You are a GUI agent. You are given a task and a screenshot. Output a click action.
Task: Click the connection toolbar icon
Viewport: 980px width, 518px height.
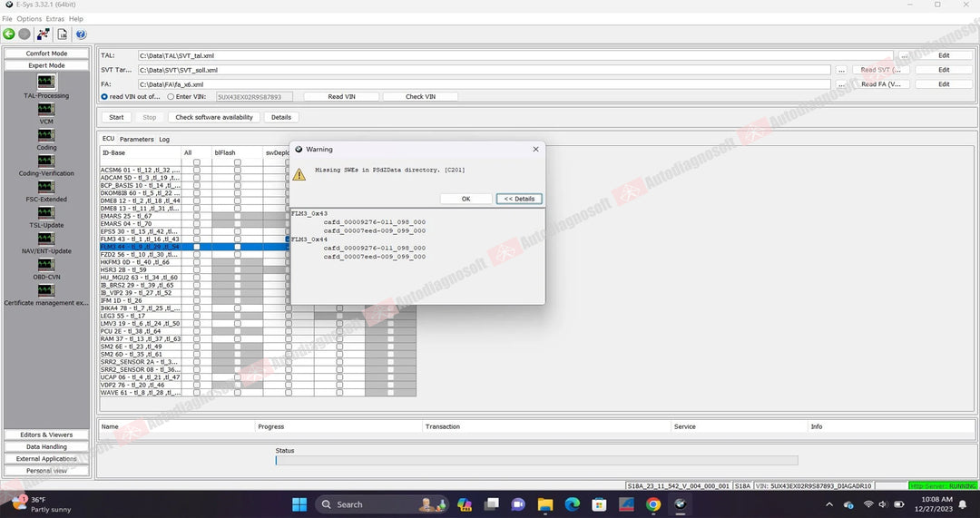pos(44,34)
